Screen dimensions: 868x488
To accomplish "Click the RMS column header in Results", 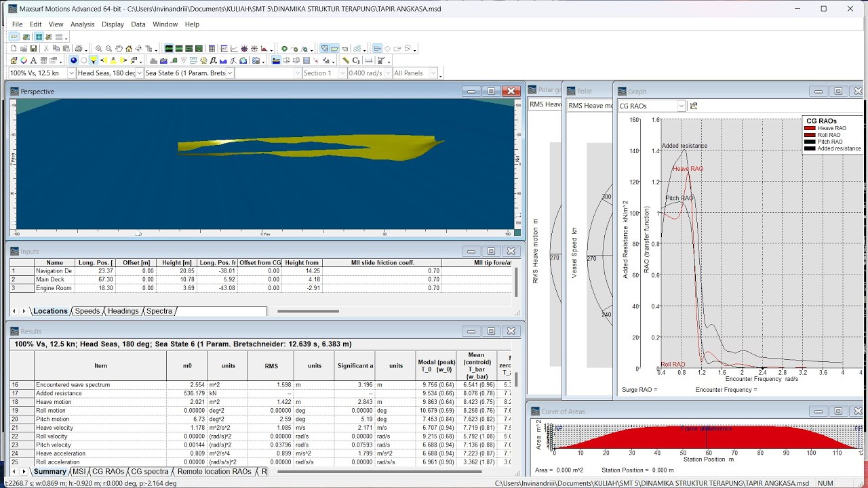I will (271, 366).
